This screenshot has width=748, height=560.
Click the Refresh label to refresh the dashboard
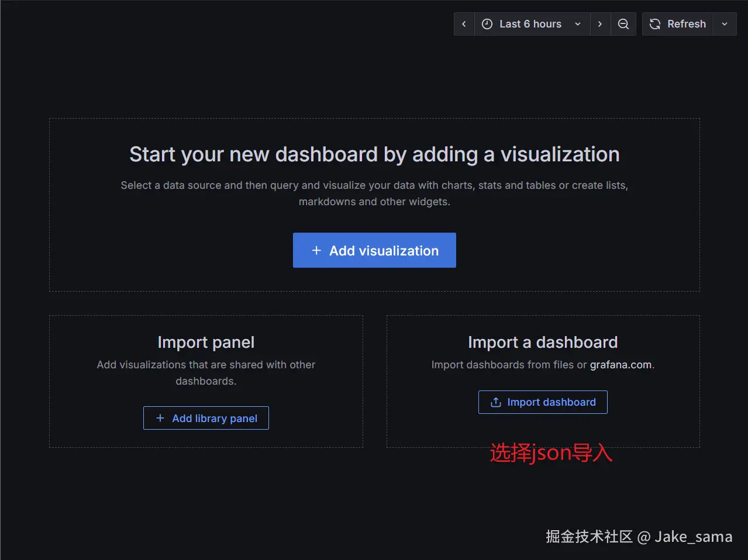[x=687, y=24]
